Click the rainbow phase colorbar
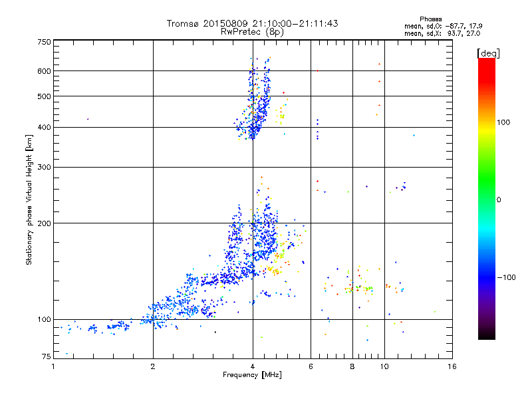This screenshot has height=399, width=532. coord(487,198)
